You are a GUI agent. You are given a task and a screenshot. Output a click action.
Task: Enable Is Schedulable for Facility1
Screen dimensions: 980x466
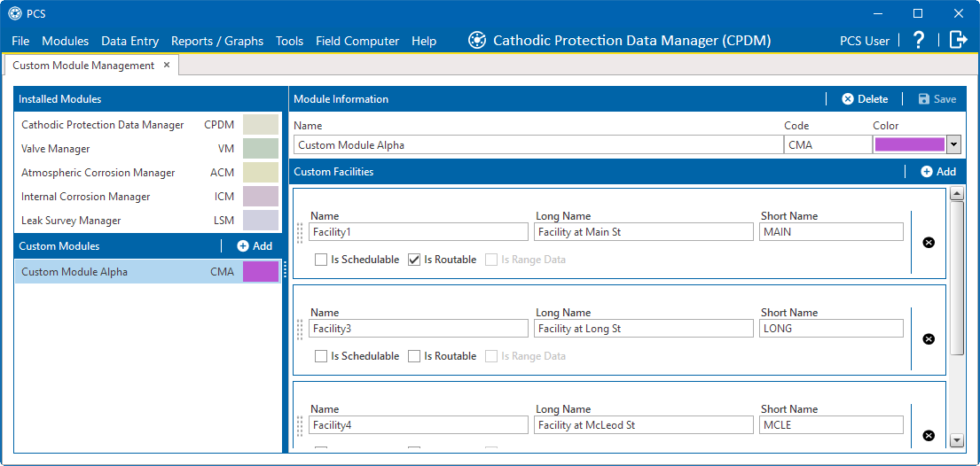[x=321, y=260]
